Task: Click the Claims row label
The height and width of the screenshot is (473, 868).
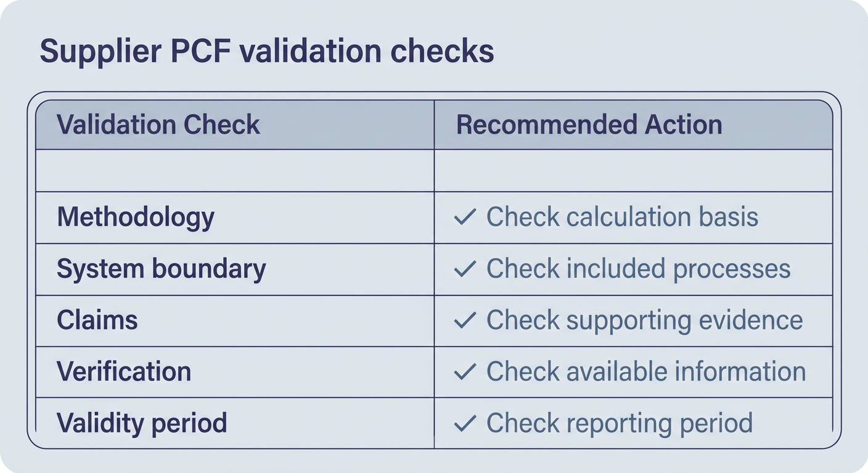Action: [97, 320]
